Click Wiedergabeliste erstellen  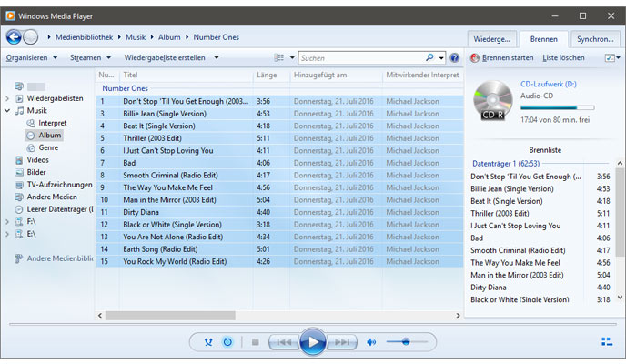coord(165,58)
